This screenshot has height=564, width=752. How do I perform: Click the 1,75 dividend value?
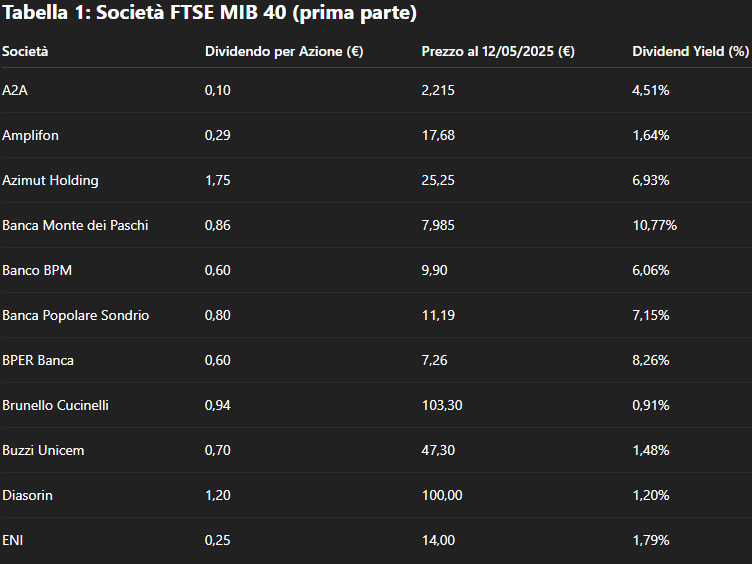point(218,180)
